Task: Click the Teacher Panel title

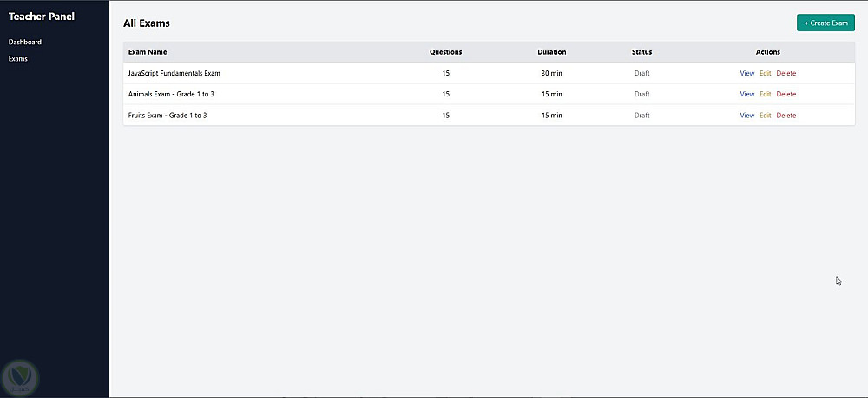Action: (42, 17)
